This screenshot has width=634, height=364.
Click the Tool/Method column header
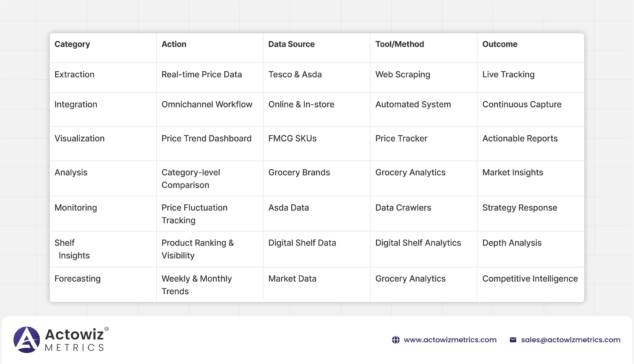click(399, 44)
